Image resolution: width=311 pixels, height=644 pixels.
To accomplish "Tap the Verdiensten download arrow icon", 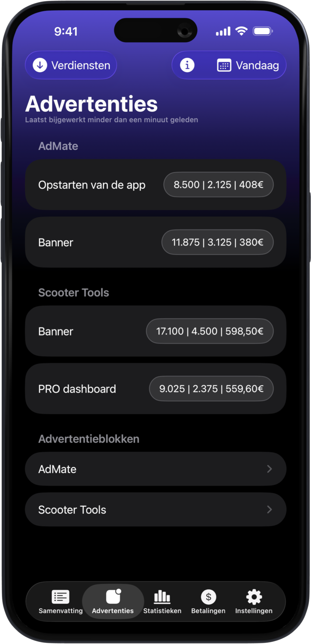I will 40,65.
